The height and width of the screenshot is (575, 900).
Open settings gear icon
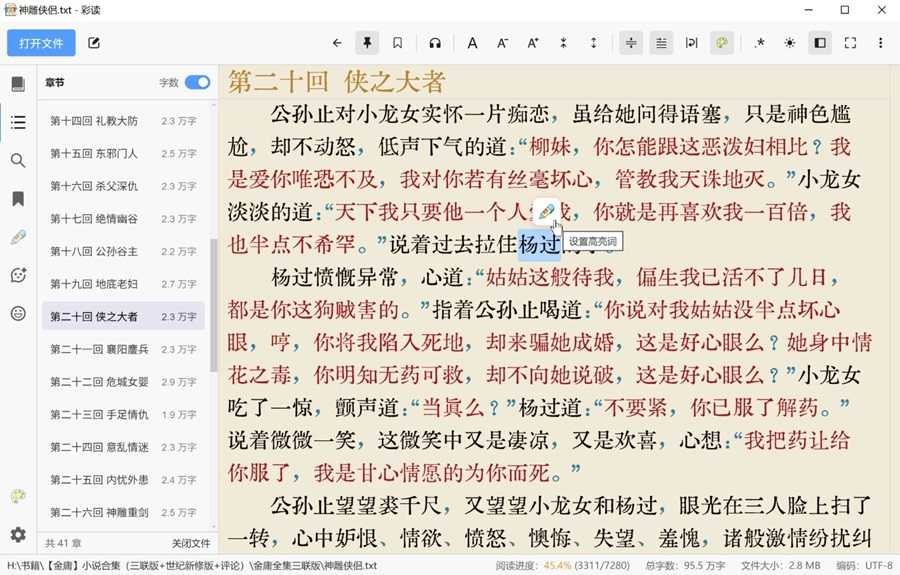click(x=18, y=535)
